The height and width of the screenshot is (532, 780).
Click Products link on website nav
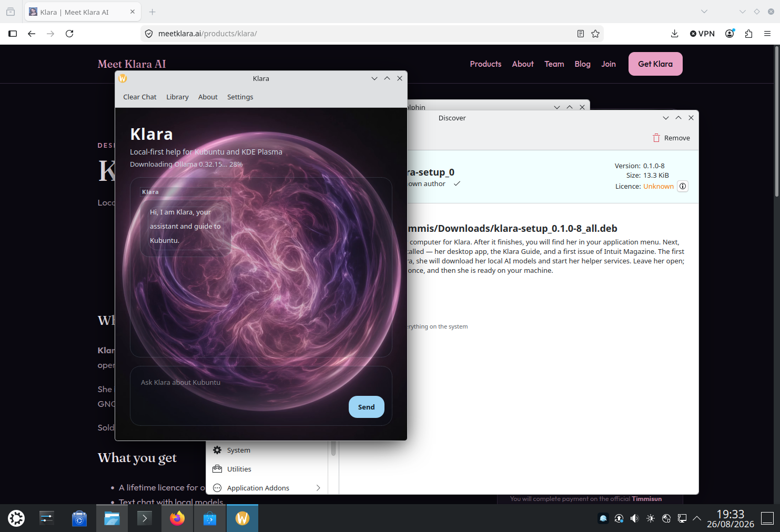click(x=485, y=64)
